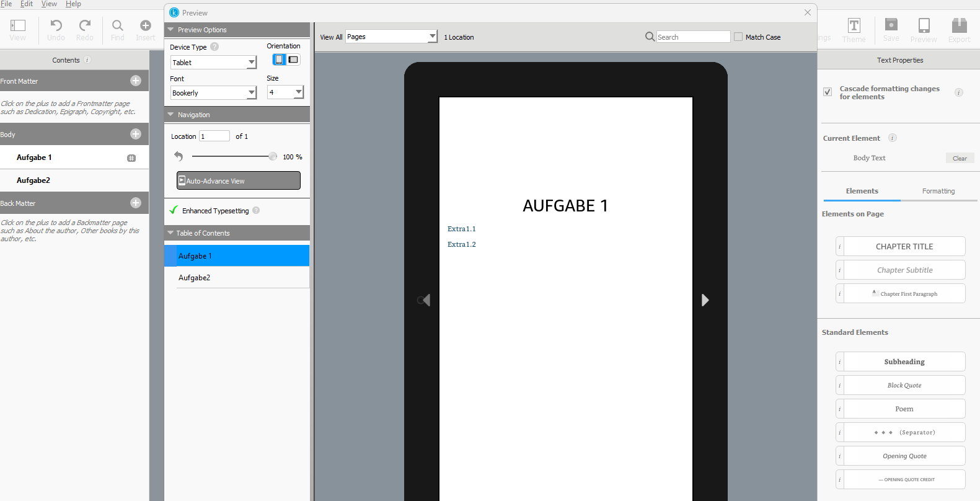Uncheck Cascade formatting changes checkbox

828,92
